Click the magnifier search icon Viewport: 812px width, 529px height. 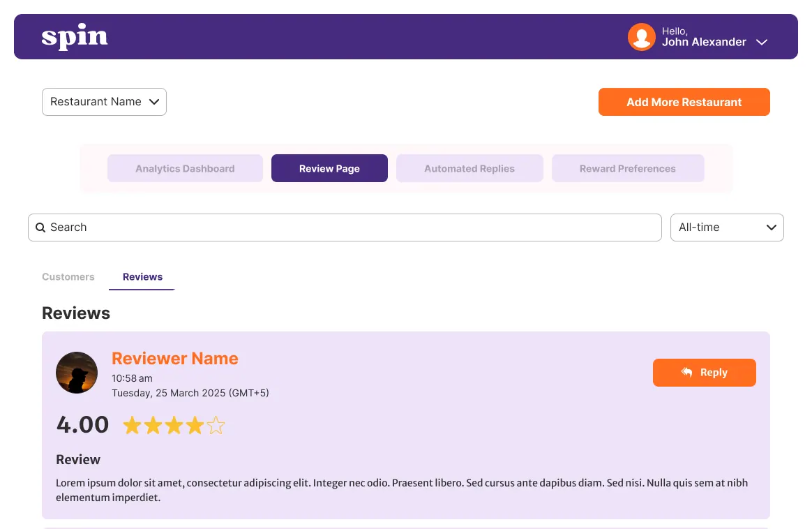pos(40,228)
